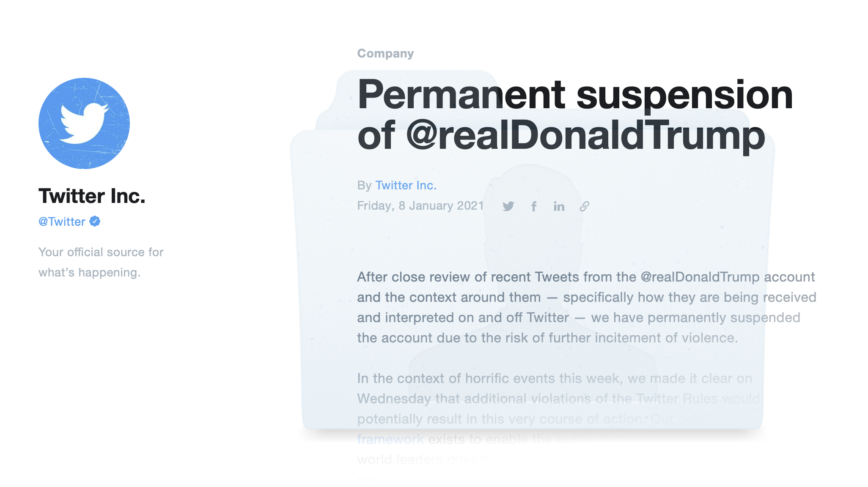This screenshot has height=487, width=868.
Task: Click the word 'By' before author name
Action: coord(364,186)
